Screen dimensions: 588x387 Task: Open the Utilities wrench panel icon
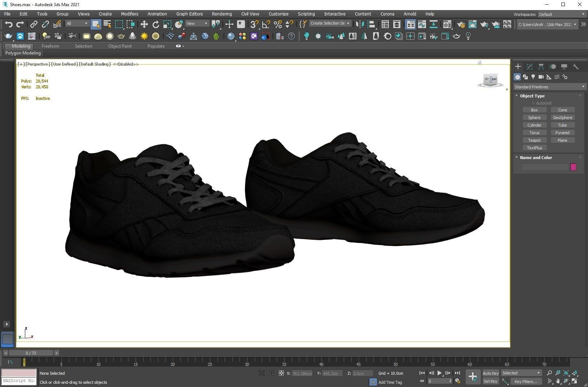(x=576, y=67)
